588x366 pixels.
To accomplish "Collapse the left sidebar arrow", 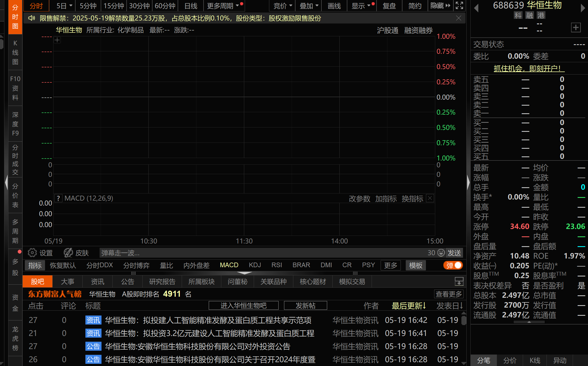I will click(6, 182).
